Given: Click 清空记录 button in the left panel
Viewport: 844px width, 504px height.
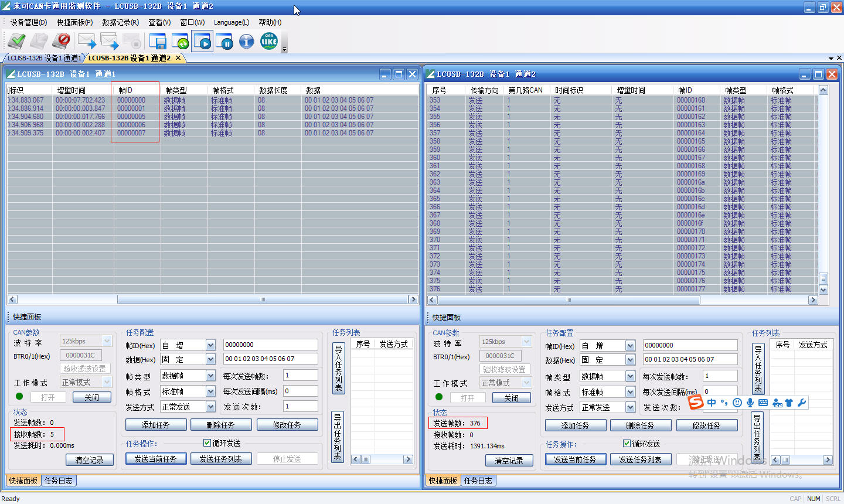Looking at the screenshot, I should 89,460.
